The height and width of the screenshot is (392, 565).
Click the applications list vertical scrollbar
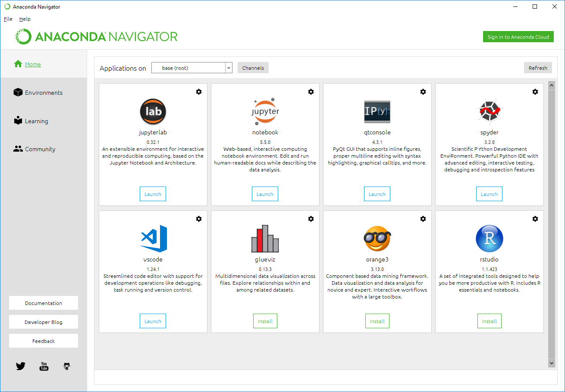pos(551,224)
